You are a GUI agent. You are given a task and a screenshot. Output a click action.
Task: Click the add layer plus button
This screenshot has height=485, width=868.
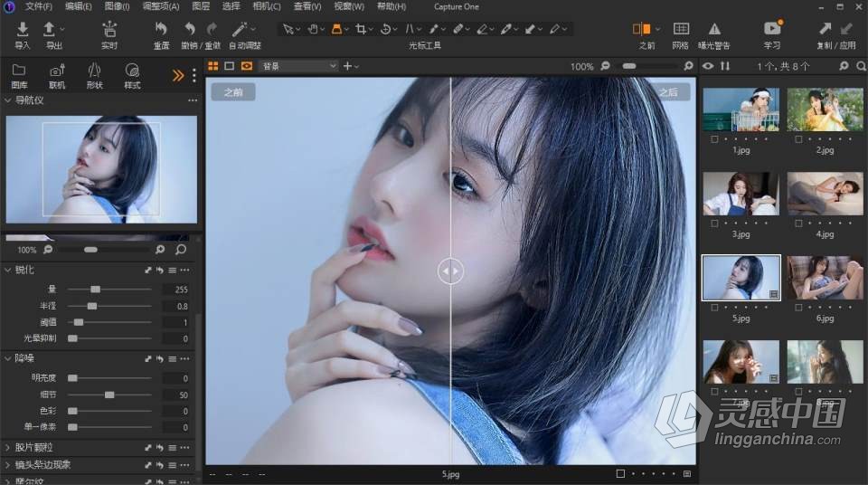pyautogui.click(x=347, y=66)
